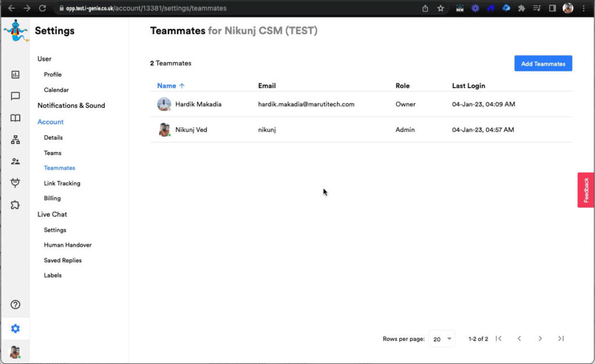Select Billing in the Account settings
Image resolution: width=595 pixels, height=364 pixels.
click(x=52, y=199)
